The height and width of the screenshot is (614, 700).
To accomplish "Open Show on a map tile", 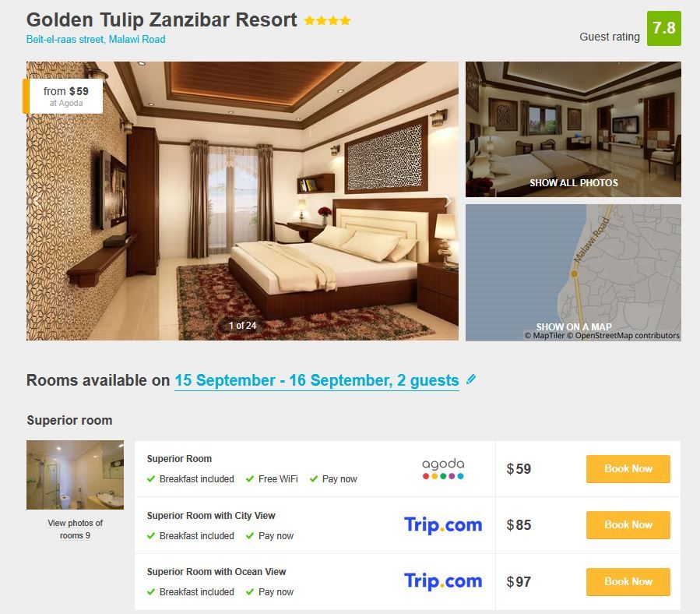I will [x=573, y=273].
